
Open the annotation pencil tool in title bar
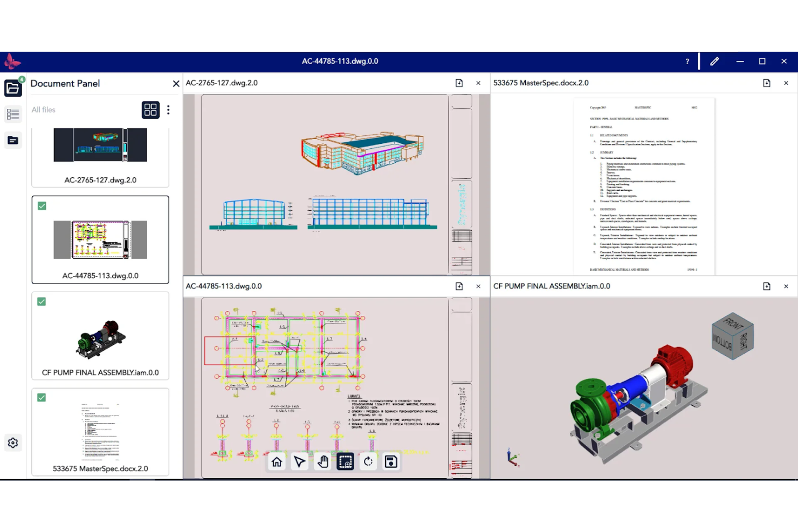[x=714, y=61]
